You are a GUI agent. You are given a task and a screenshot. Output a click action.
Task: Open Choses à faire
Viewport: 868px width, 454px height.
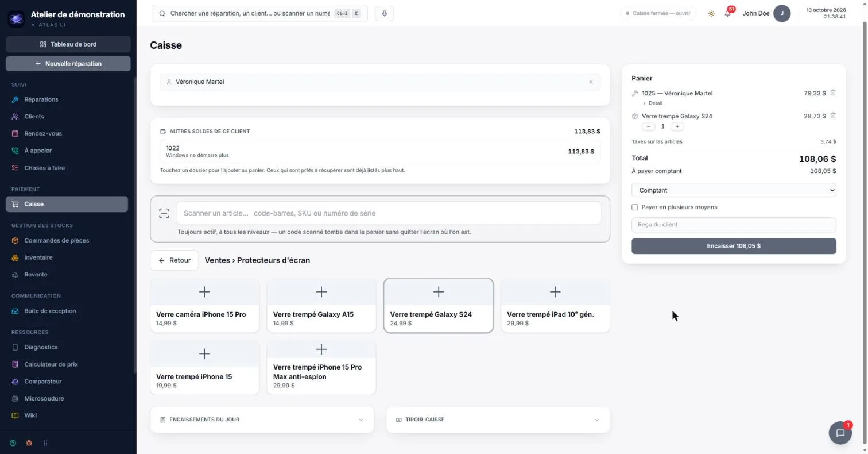(67, 168)
